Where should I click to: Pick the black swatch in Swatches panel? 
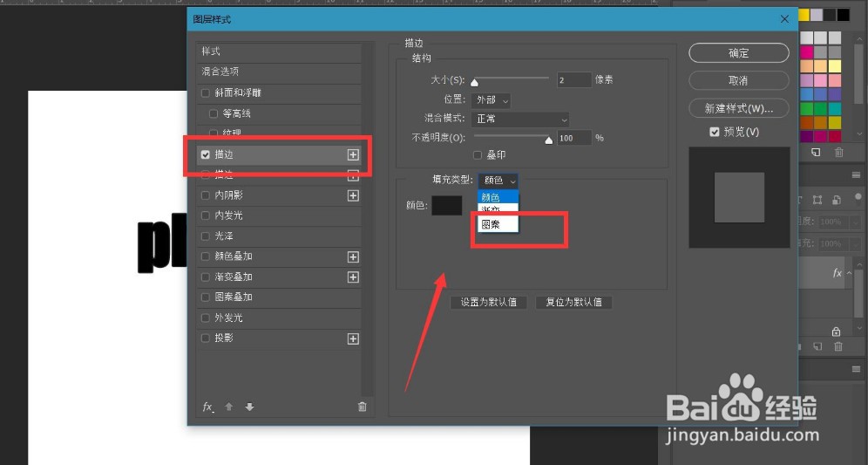[843, 15]
